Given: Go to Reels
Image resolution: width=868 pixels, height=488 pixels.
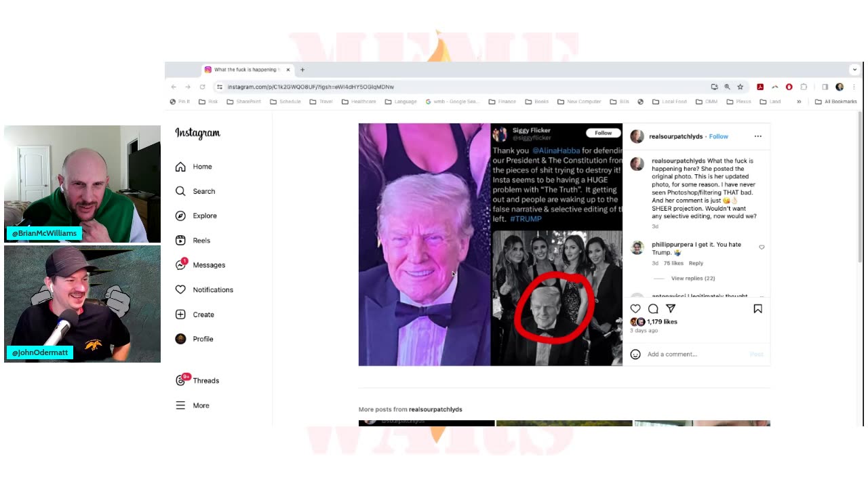Looking at the screenshot, I should tap(193, 241).
